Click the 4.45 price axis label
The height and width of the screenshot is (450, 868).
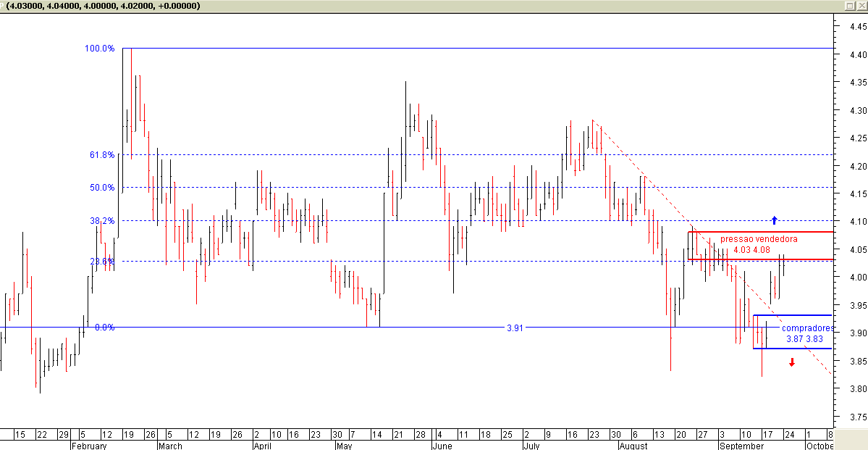coord(860,26)
